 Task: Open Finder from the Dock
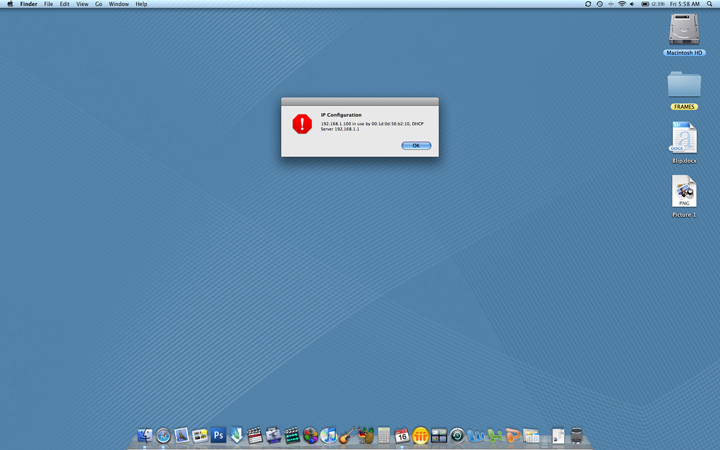tap(145, 435)
